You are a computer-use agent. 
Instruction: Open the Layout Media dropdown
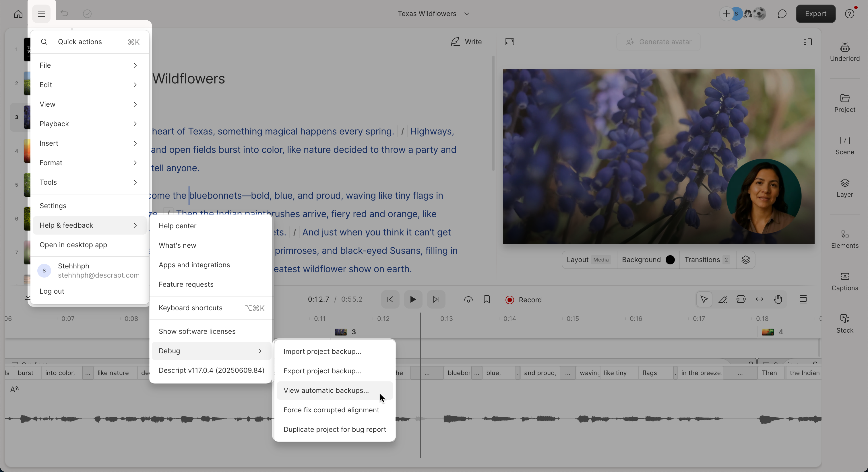[589, 260]
